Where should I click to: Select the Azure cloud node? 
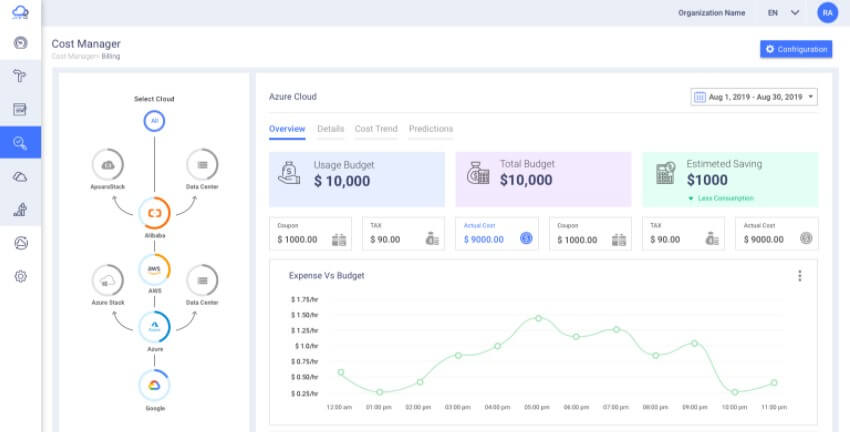[154, 327]
